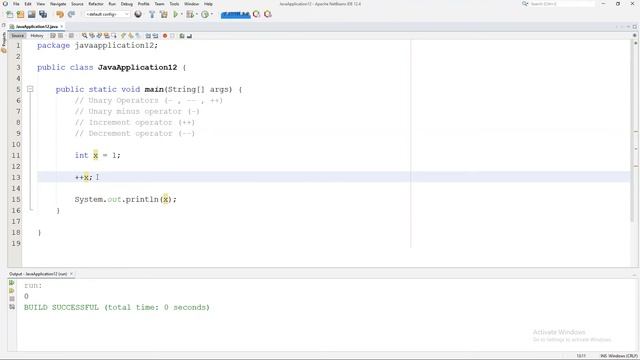The image size is (640, 360).
Task: Open the Debug menu
Action: click(x=127, y=4)
